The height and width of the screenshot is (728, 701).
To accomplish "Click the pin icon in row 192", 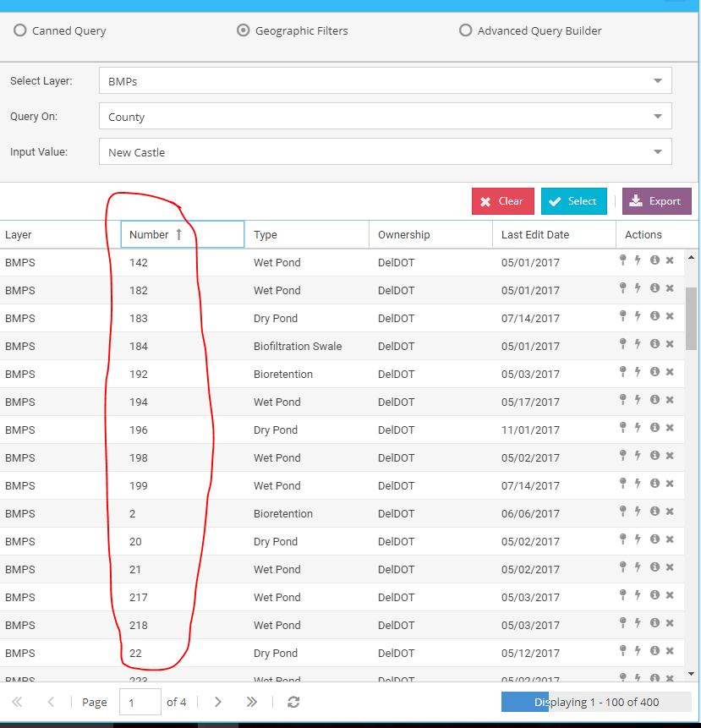I will pos(623,371).
